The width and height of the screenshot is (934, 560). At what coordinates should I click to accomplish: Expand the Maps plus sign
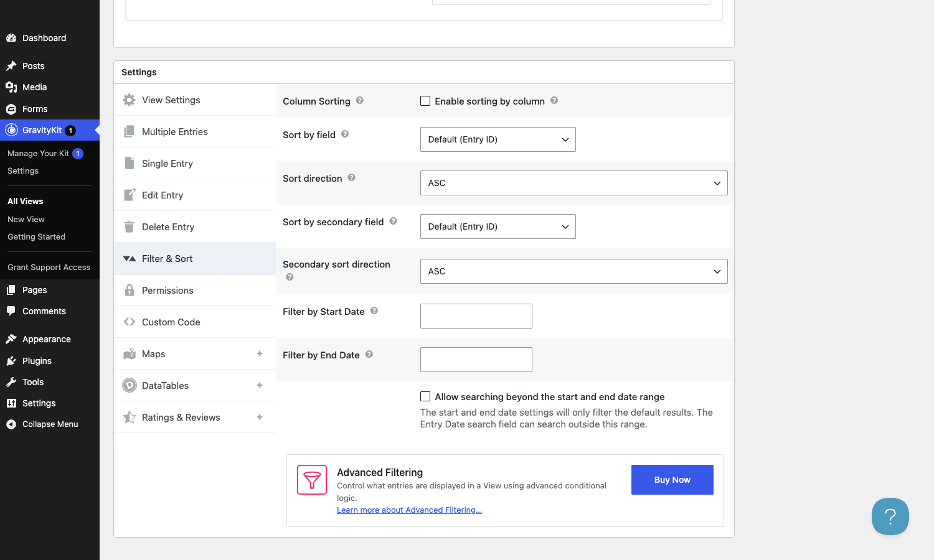click(260, 353)
